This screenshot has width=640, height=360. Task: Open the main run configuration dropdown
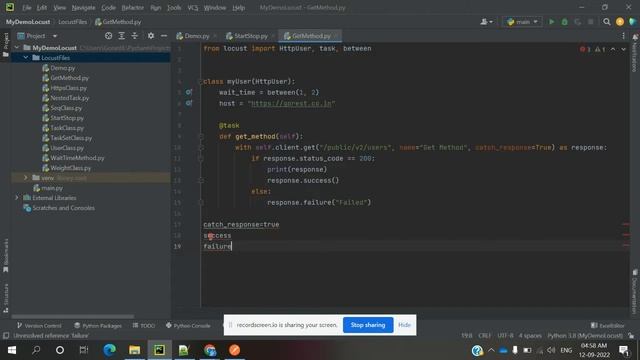coord(522,22)
